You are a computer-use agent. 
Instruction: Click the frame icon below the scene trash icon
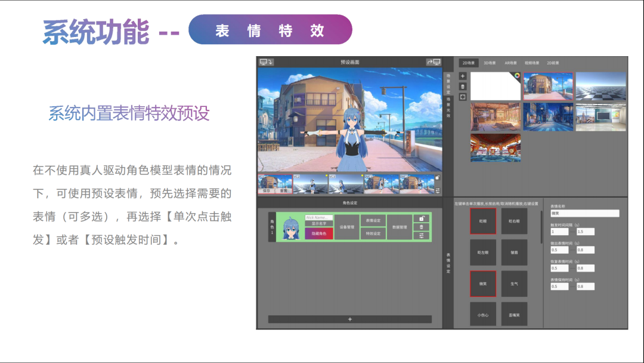pos(463,97)
